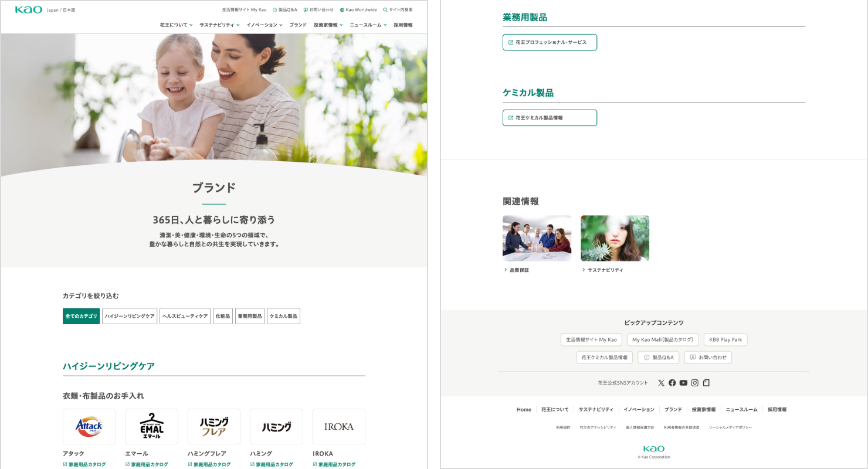Open ソーシャルメディアポリシー footer link
Viewport: 868px width, 469px height.
pos(730,428)
